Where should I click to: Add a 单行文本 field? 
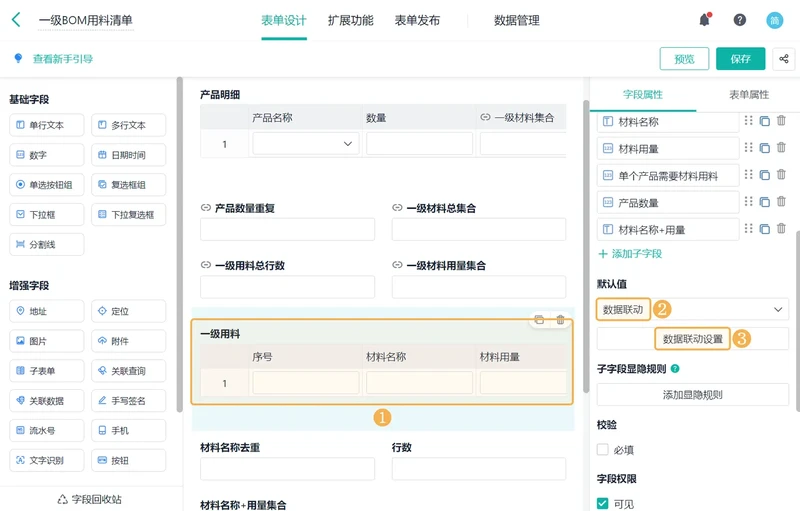click(x=46, y=125)
